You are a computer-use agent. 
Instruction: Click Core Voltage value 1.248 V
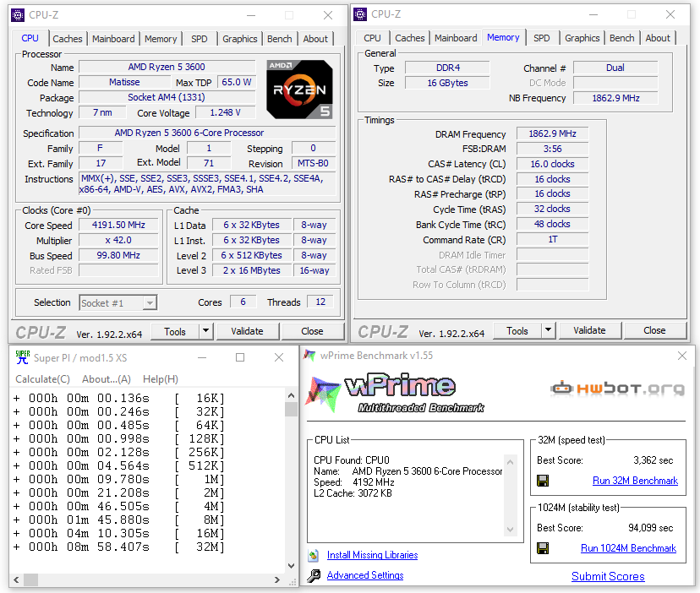click(225, 112)
